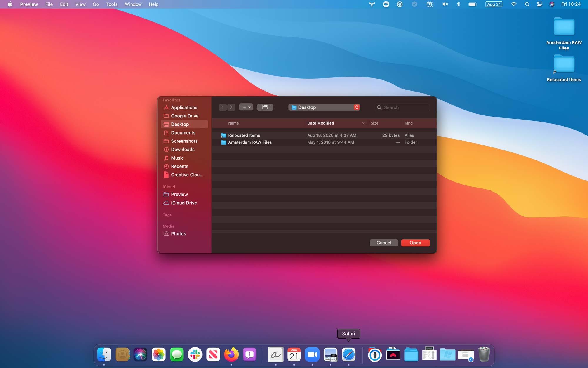Select the Amsterdam RAW Files folder

(x=250, y=142)
